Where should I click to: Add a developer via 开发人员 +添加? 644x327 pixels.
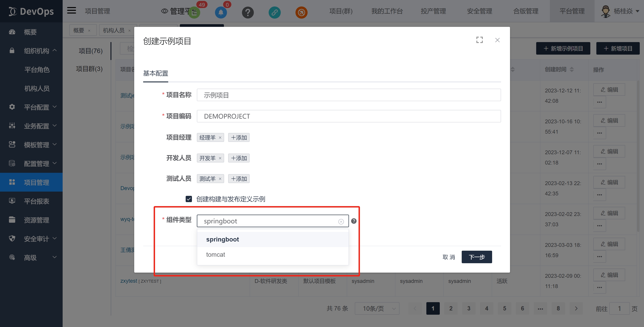(239, 158)
